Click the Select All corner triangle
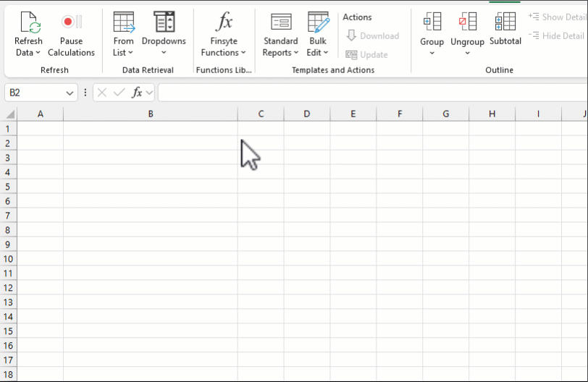Screen dimensions: 588x382 [x=10, y=114]
